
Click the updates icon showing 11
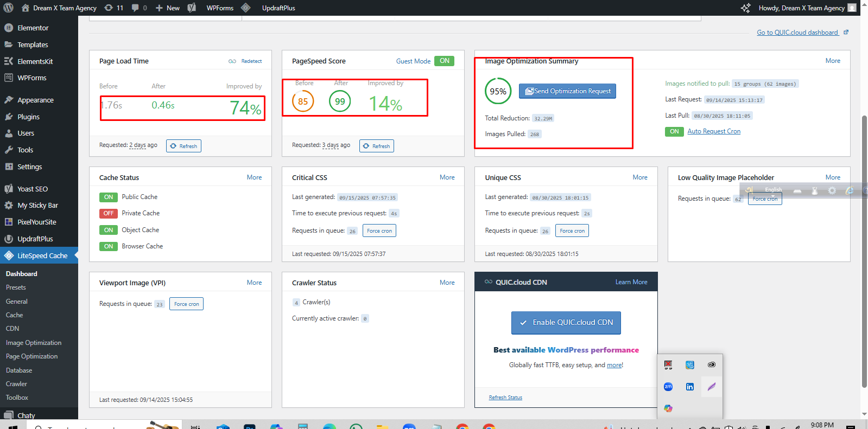pyautogui.click(x=113, y=8)
